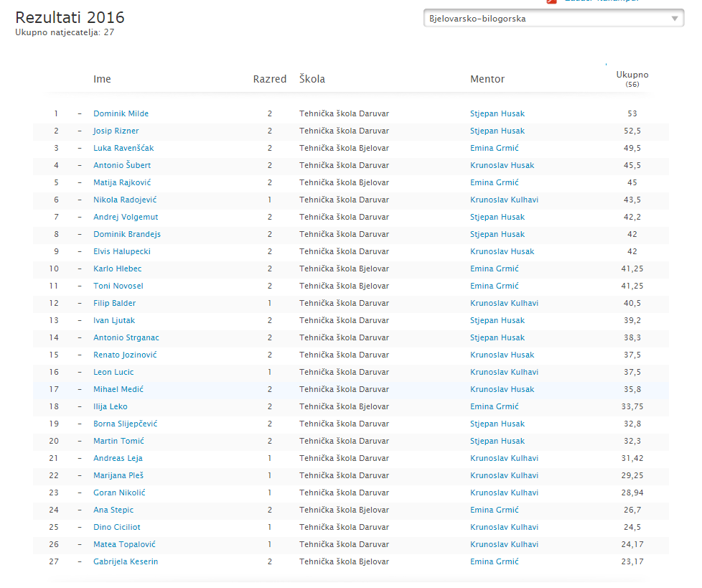This screenshot has width=702, height=588.
Task: Click the 40,5 total in Filip Balder's row
Action: coord(632,303)
